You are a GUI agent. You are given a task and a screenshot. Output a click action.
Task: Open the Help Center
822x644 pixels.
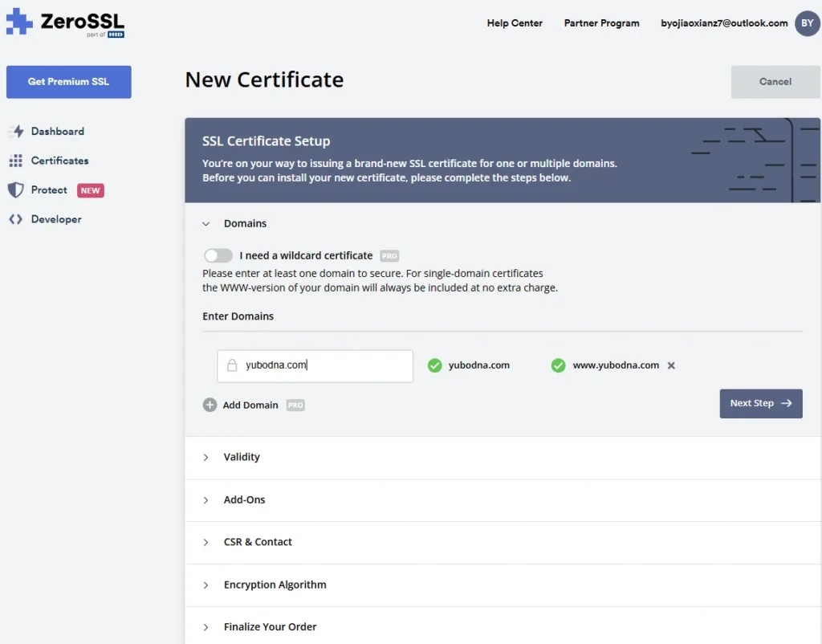515,23
